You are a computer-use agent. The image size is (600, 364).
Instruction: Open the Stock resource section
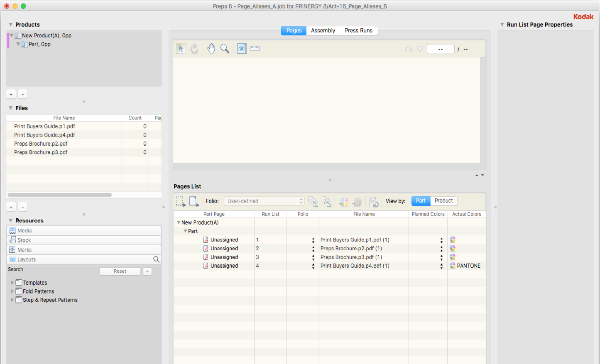tap(84, 240)
